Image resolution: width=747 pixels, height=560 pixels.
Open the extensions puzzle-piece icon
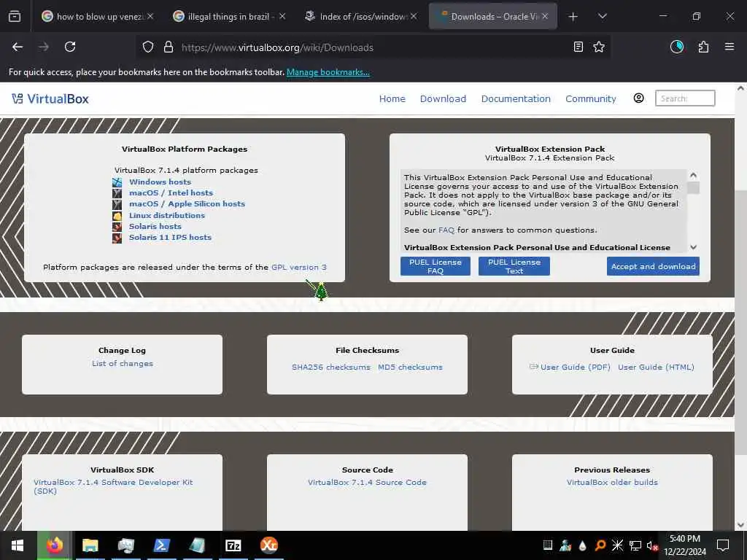point(703,47)
